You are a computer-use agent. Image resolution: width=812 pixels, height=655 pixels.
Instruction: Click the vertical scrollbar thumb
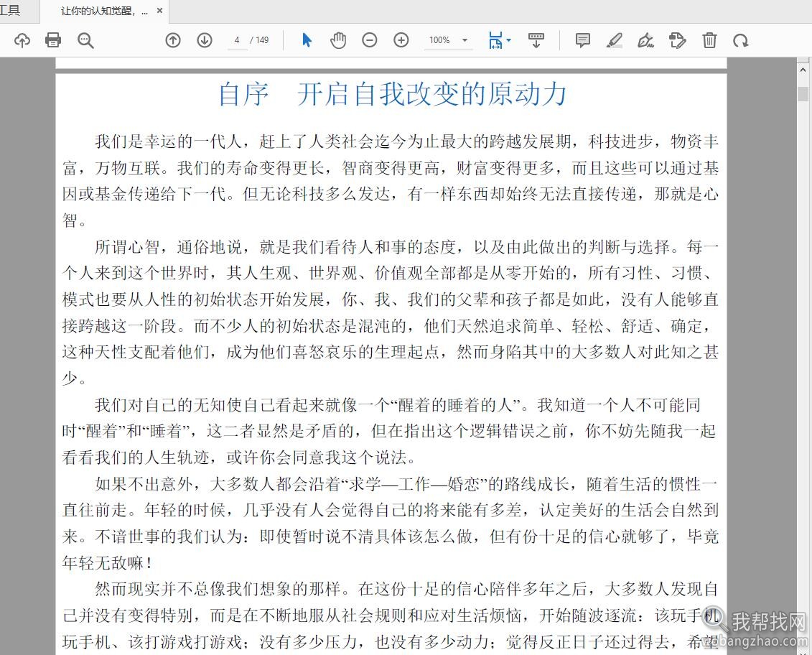pyautogui.click(x=803, y=94)
